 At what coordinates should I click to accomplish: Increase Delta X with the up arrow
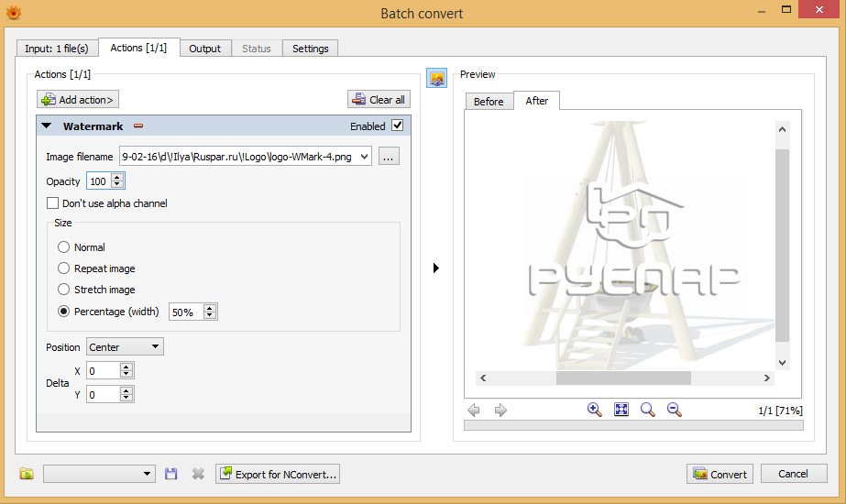pos(126,367)
